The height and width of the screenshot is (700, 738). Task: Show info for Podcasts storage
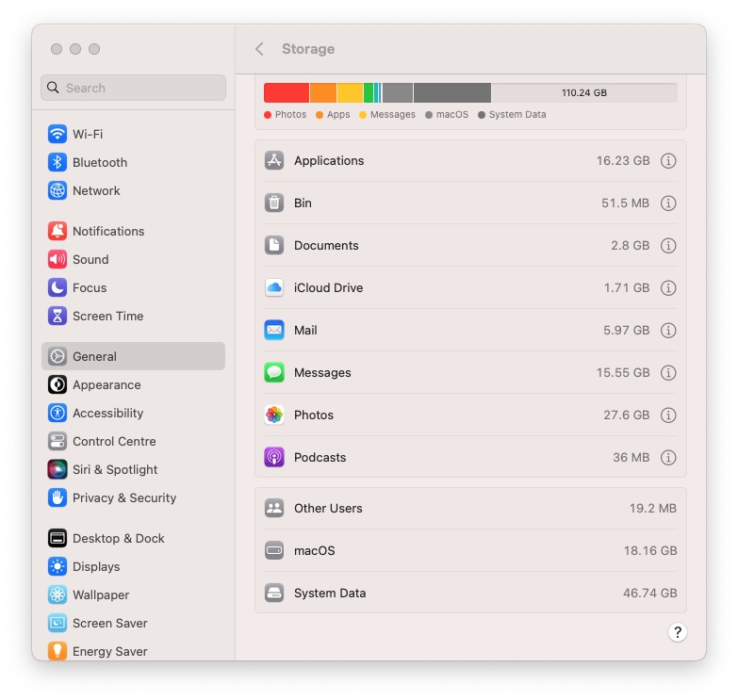point(668,457)
